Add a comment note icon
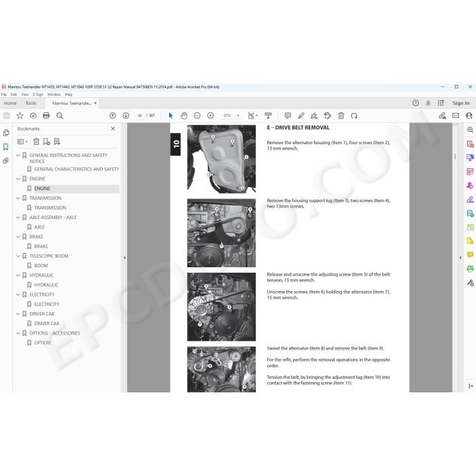 [x=288, y=116]
